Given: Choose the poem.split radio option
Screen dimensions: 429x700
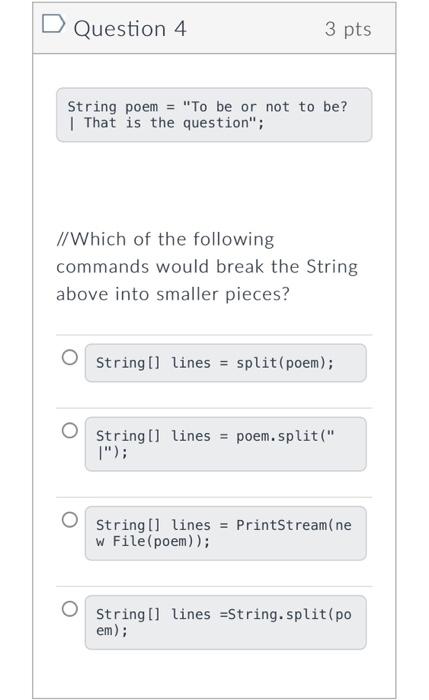Looking at the screenshot, I should click(x=70, y=430).
